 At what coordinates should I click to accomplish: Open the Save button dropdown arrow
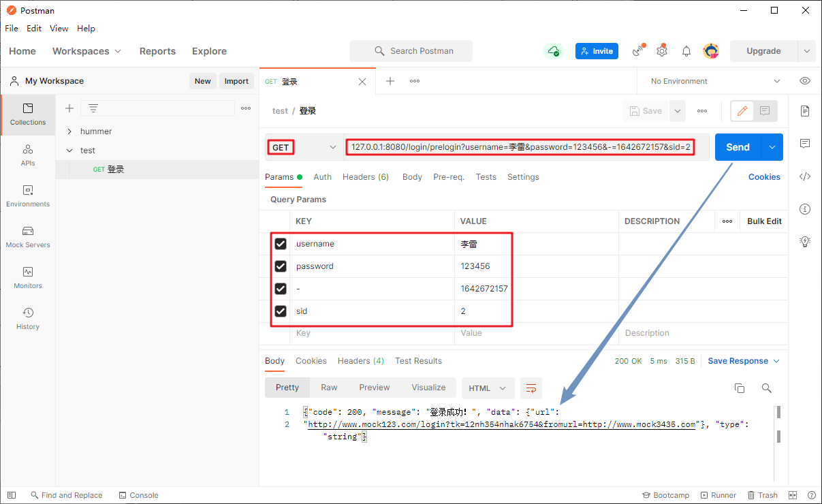pos(677,111)
